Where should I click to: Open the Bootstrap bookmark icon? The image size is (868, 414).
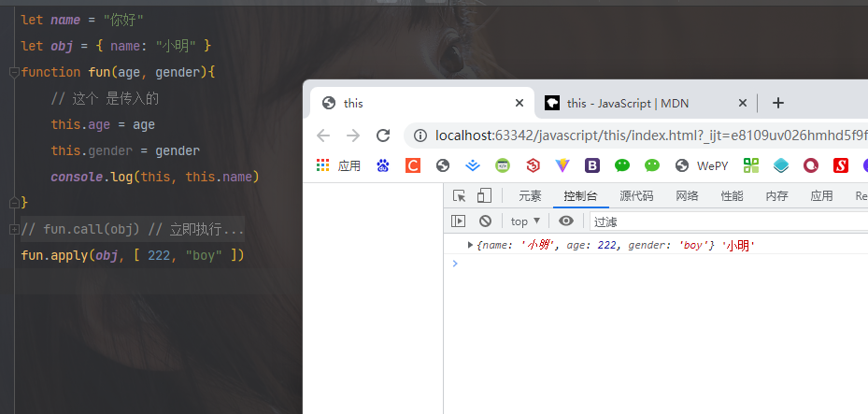[x=592, y=165]
